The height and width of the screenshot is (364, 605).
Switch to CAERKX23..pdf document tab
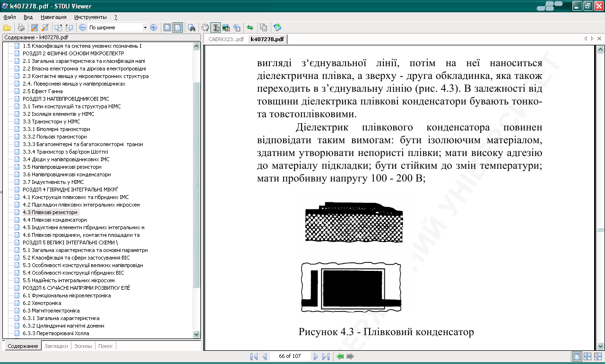226,39
